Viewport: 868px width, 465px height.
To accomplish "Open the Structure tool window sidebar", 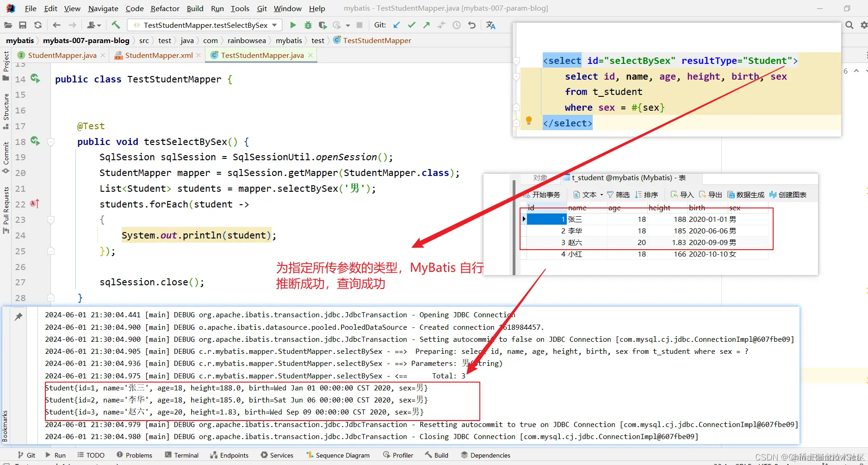I will point(6,111).
